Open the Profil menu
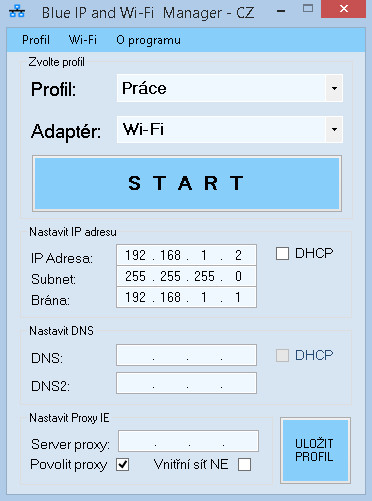The height and width of the screenshot is (501, 372). click(36, 40)
